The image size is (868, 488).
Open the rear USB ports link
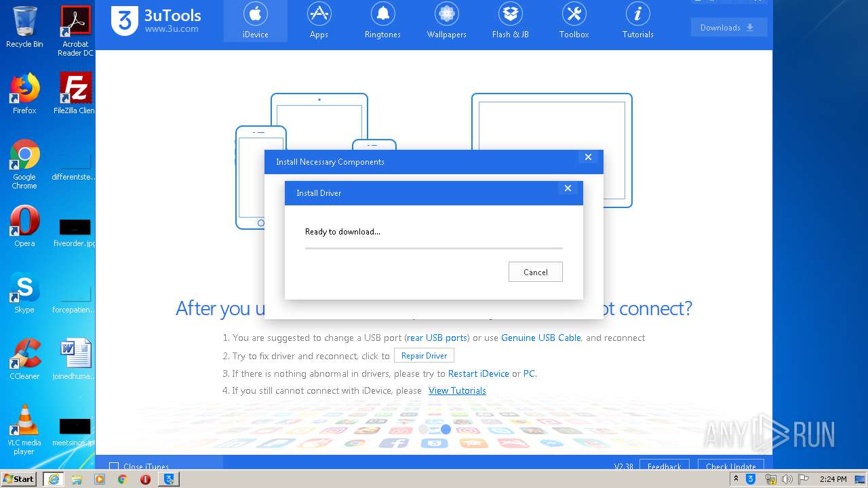coord(437,338)
